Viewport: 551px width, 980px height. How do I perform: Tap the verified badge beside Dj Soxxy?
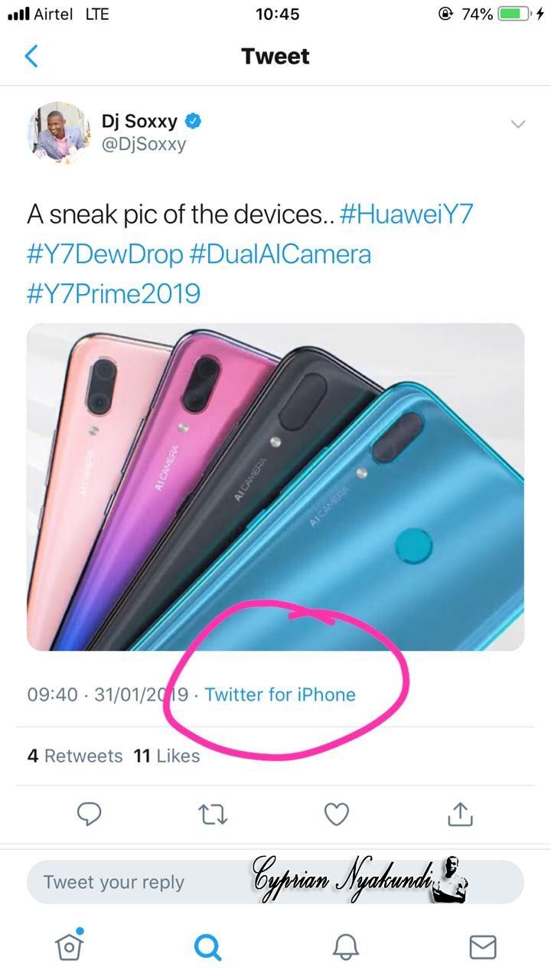click(x=194, y=121)
